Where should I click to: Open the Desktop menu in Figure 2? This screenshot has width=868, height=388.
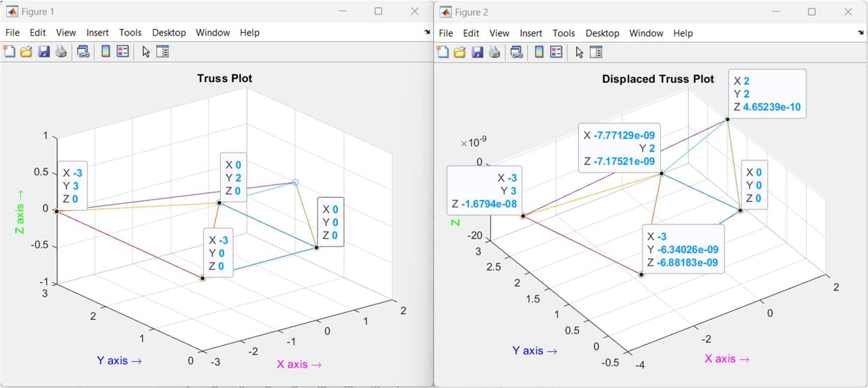pos(602,33)
